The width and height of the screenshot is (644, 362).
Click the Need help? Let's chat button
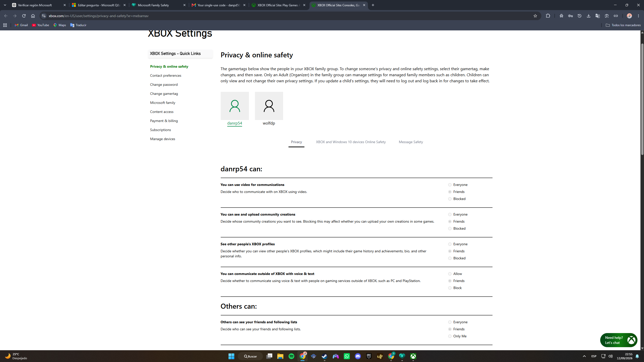coord(619,340)
